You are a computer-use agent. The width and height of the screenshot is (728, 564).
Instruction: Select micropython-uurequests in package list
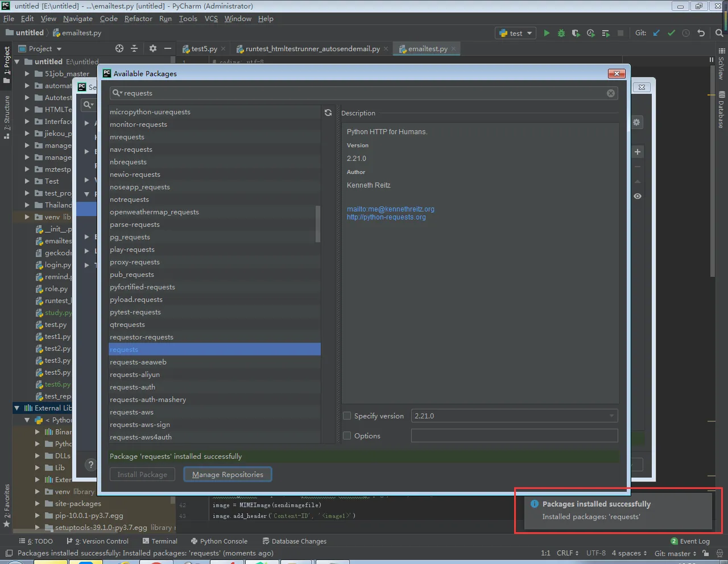pos(214,112)
